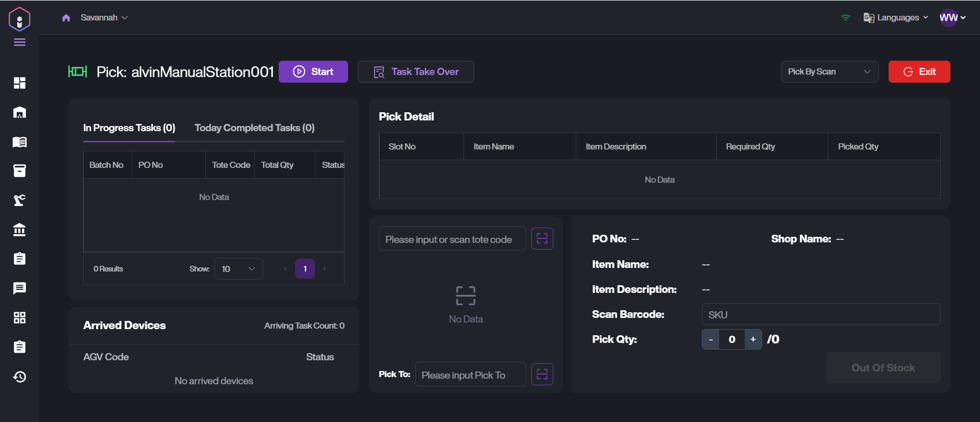Expand the Savannah warehouse dropdown

pos(104,18)
